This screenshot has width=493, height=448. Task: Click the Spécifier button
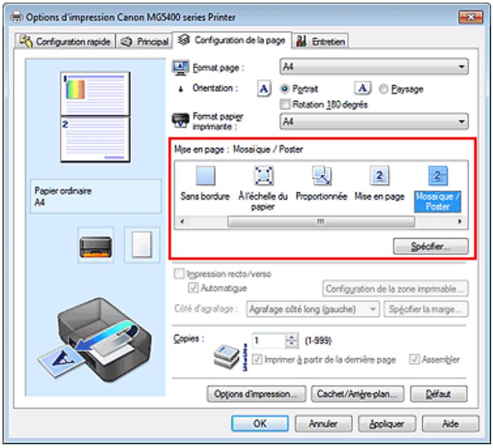click(431, 246)
